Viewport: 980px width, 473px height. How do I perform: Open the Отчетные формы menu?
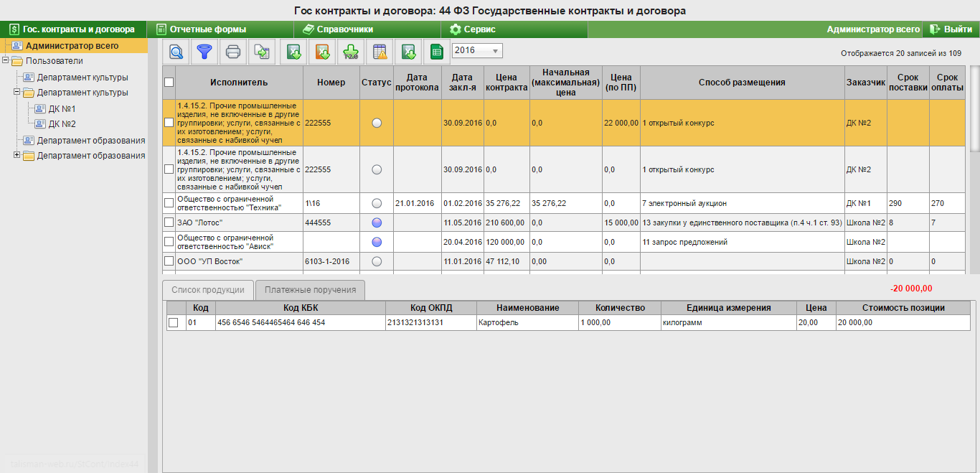point(221,29)
